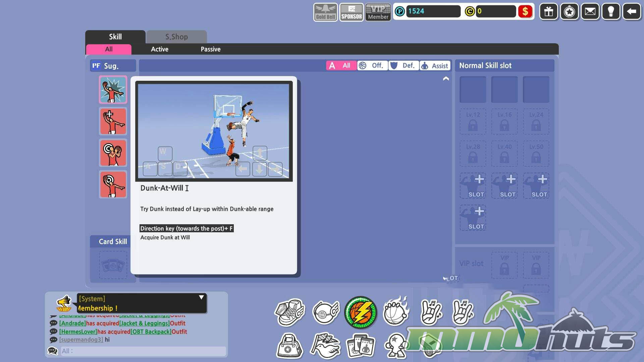Expand the System message dropdown arrow
This screenshot has height=362, width=644.
click(x=201, y=297)
